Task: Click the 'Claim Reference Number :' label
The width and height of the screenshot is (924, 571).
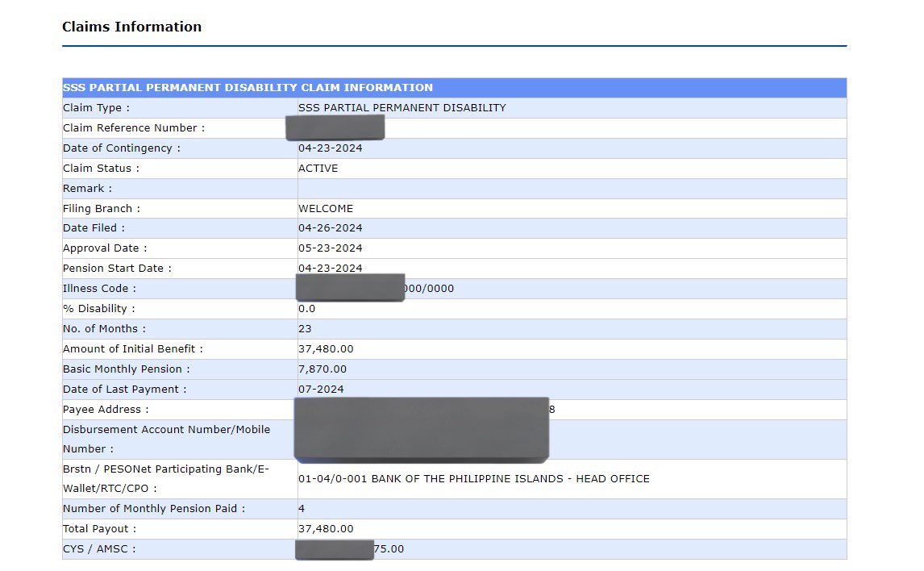Action: click(135, 128)
